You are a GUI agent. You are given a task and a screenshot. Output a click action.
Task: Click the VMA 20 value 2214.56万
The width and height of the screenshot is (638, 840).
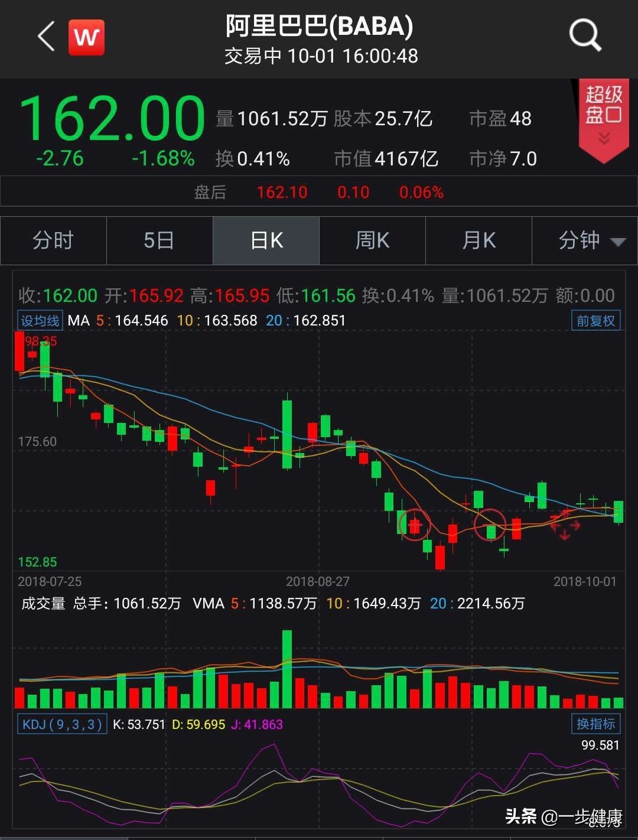pyautogui.click(x=491, y=603)
